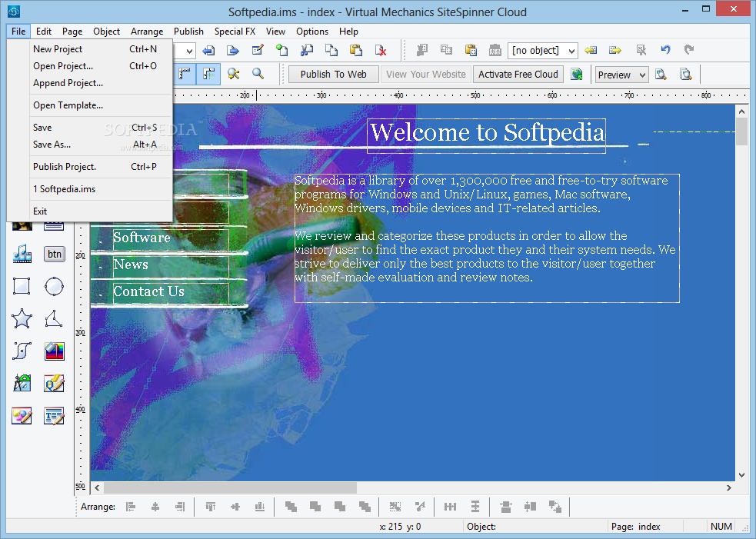The image size is (756, 539).
Task: Preview site with second magnifier-page icon
Action: (685, 75)
